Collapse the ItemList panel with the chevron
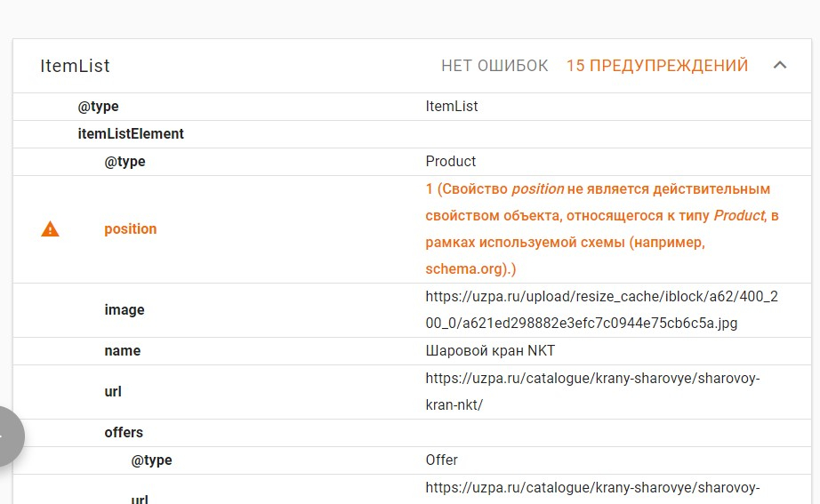The image size is (820, 504). coord(780,66)
